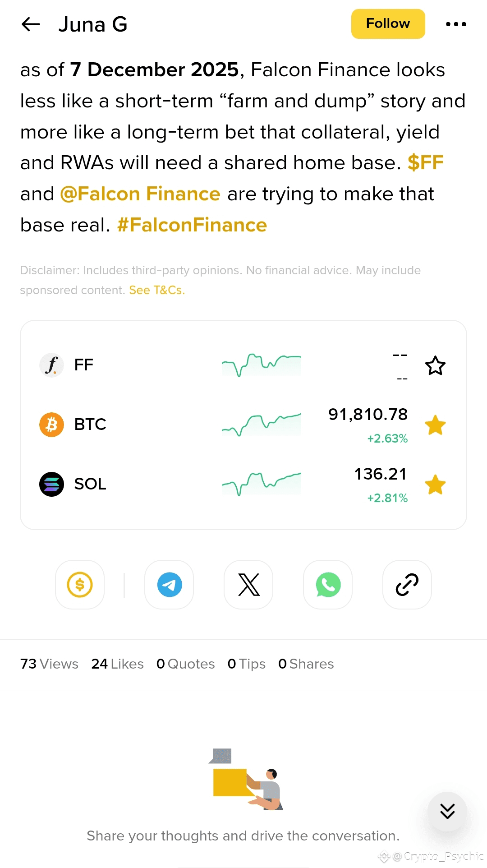The image size is (487, 868).
Task: Send a tip with dollar coin icon
Action: 80,585
